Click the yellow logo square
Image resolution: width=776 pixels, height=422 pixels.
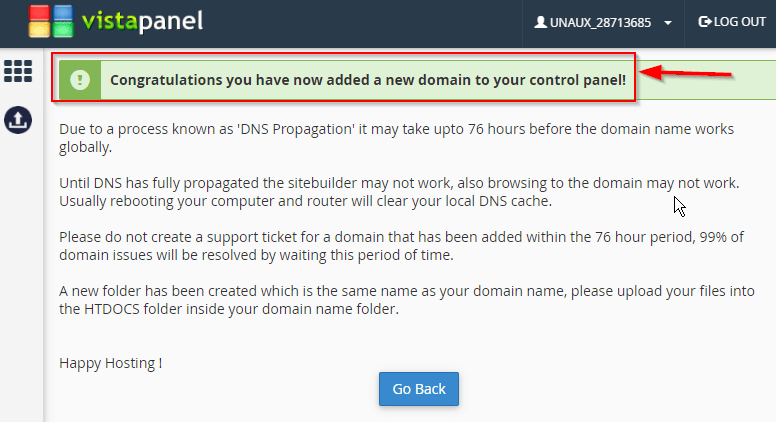pos(39,30)
